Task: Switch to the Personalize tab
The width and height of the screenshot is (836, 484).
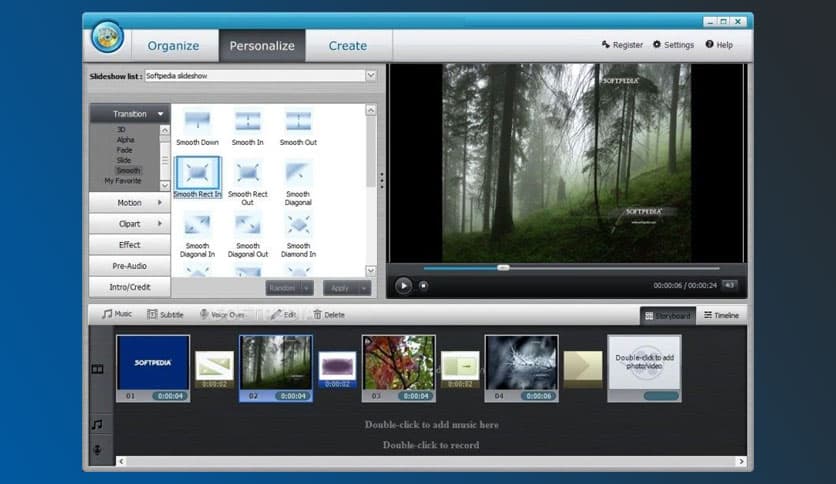Action: point(262,46)
